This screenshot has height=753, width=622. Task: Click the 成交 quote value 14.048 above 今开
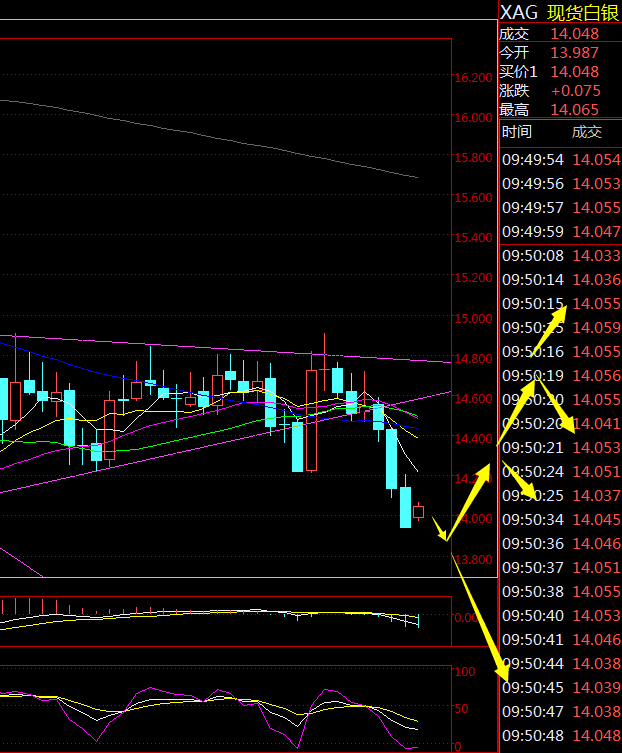574,34
